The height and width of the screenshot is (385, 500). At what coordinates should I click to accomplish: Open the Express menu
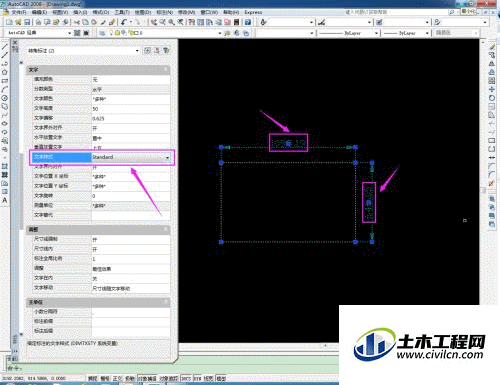(253, 12)
